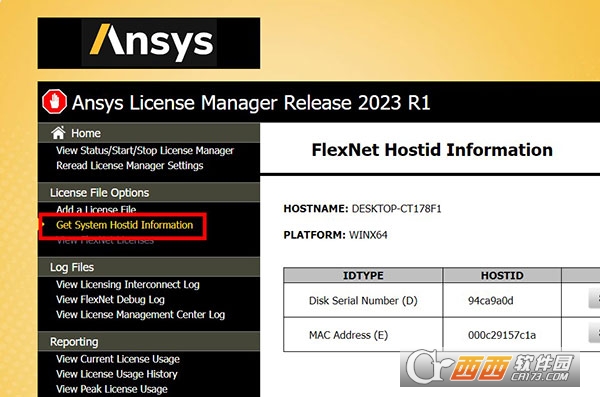Click the Disk Serial Number (D) cell

tap(363, 301)
